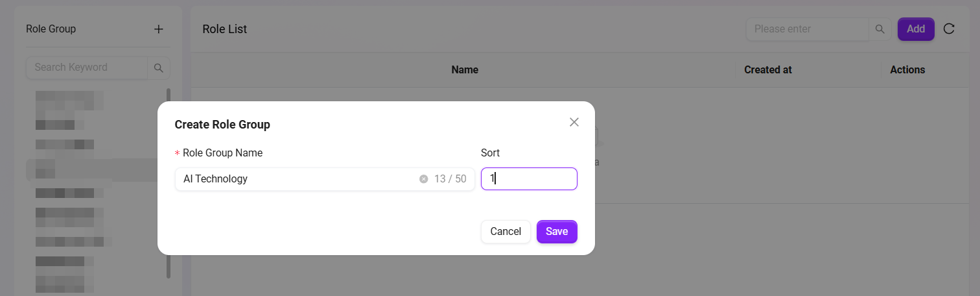This screenshot has height=296, width=980.
Task: Click the 'Create Role Group' dialog title
Action: point(222,125)
